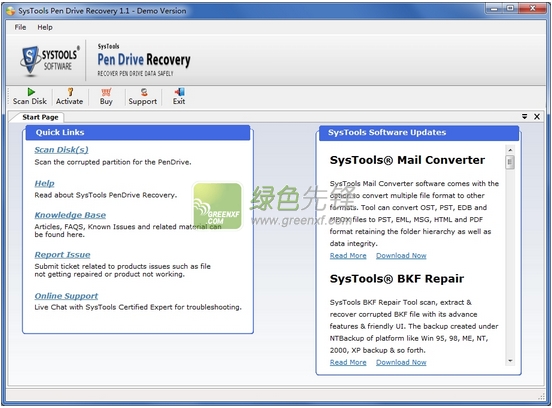Click Download Now under Mail Converter
Image resolution: width=552 pixels, height=408 pixels.
pyautogui.click(x=401, y=256)
